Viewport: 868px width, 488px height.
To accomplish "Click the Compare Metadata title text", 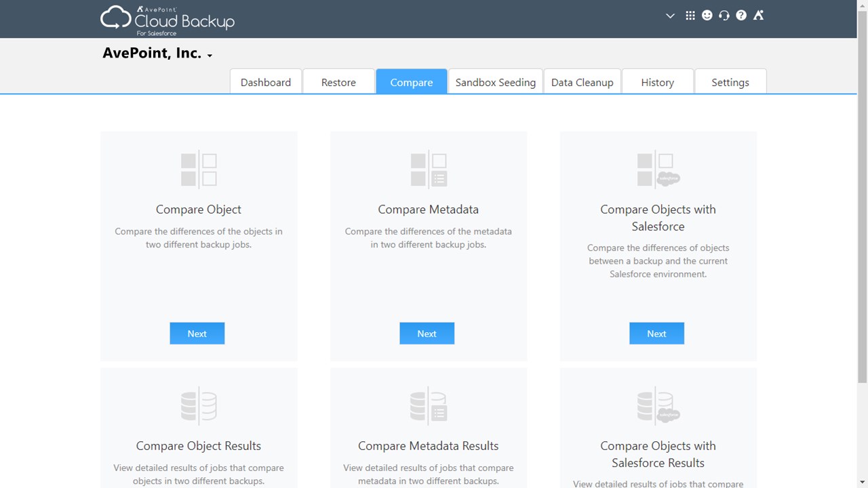I will [429, 209].
